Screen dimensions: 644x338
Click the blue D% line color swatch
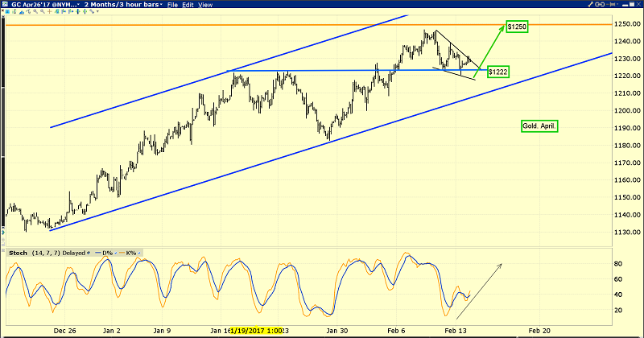coord(97,253)
